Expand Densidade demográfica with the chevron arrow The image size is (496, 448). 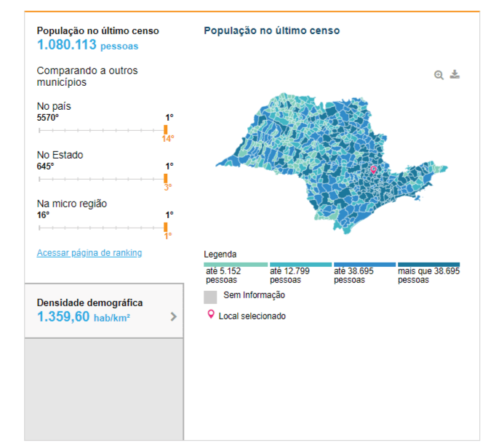click(x=173, y=316)
